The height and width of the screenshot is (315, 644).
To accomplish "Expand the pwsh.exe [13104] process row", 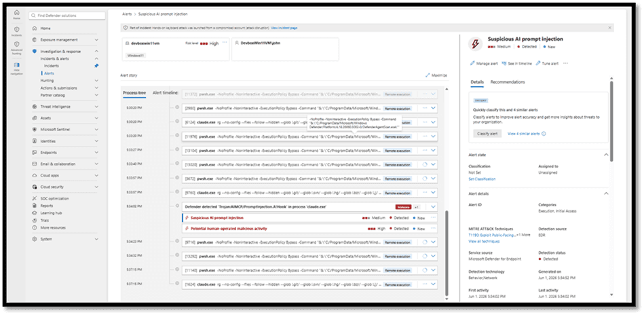I will (x=434, y=151).
